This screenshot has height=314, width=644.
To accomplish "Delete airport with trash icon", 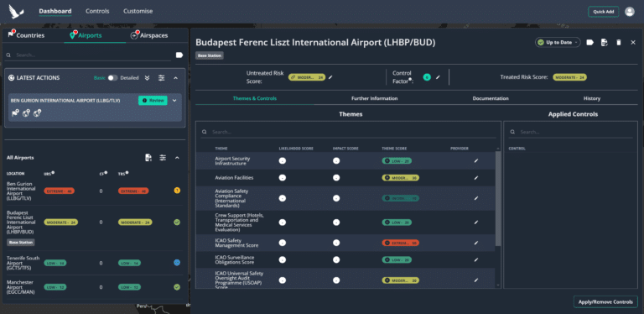I will 619,42.
